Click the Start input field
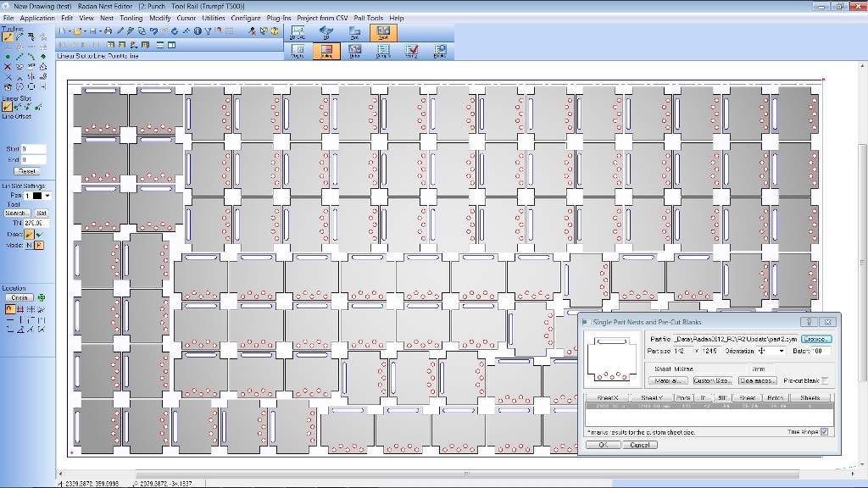This screenshot has width=868, height=488. click(34, 149)
